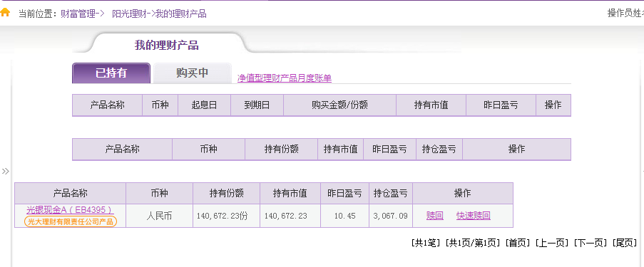
Task: Go to 上一页 in pagination
Action: click(552, 243)
